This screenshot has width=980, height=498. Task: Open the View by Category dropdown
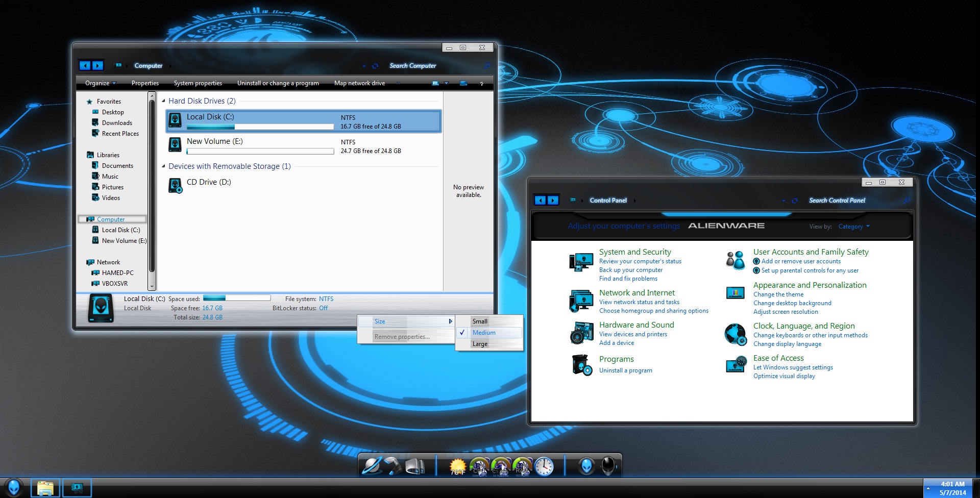click(x=853, y=227)
